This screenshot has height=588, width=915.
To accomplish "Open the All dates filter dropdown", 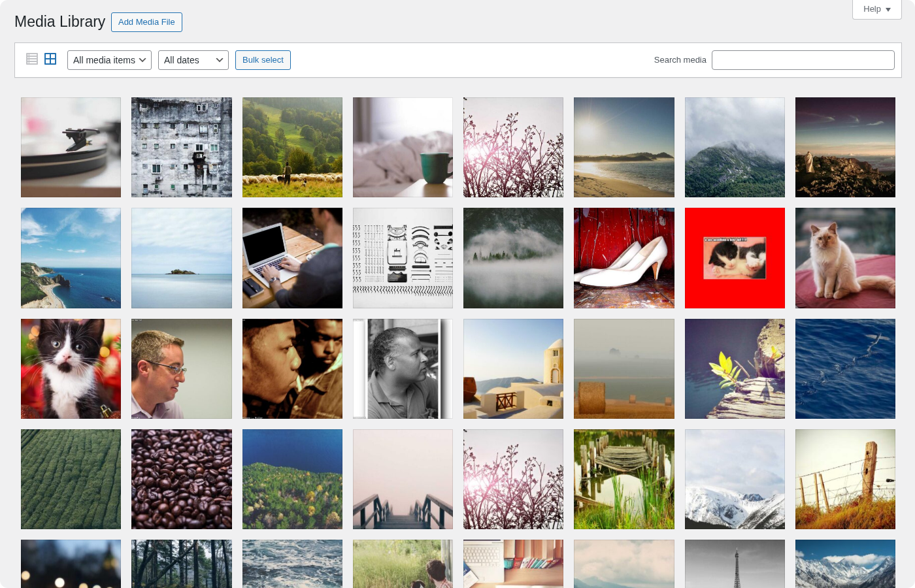I will point(193,59).
